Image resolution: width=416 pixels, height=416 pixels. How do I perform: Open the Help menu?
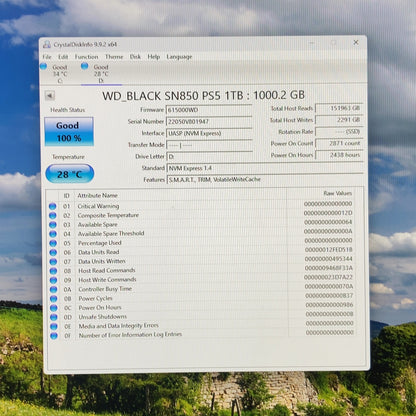(154, 57)
